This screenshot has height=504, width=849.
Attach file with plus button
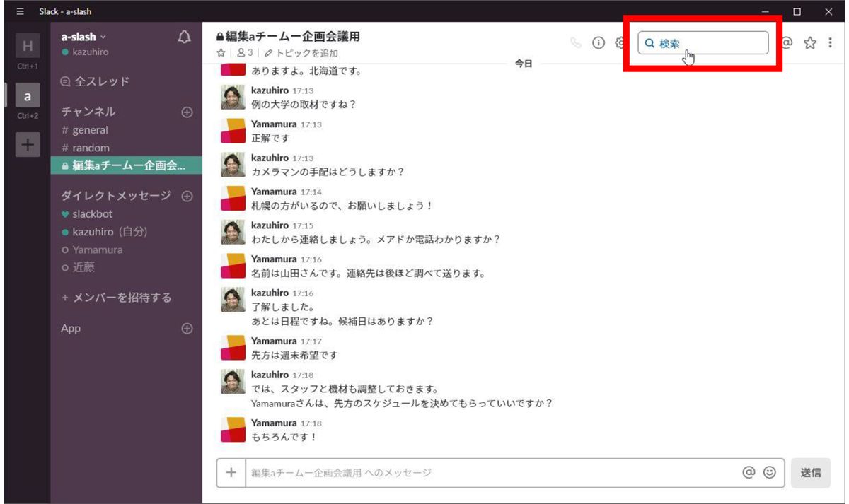coord(231,473)
